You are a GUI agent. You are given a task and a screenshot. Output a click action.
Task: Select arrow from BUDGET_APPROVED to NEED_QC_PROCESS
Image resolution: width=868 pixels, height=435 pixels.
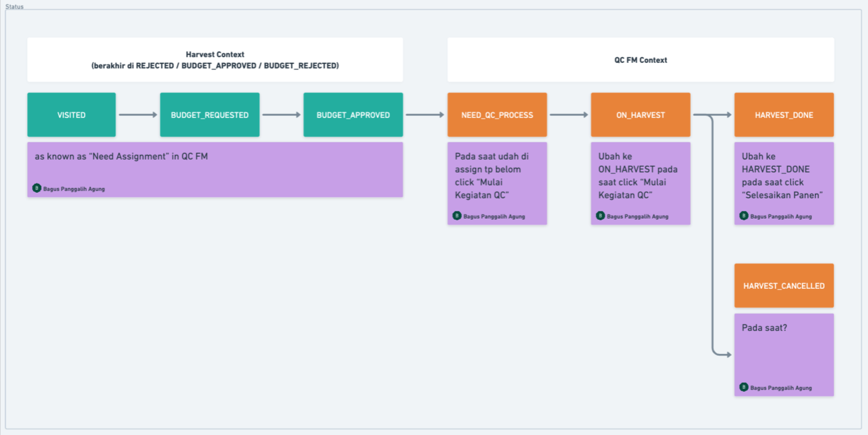pyautogui.click(x=425, y=115)
